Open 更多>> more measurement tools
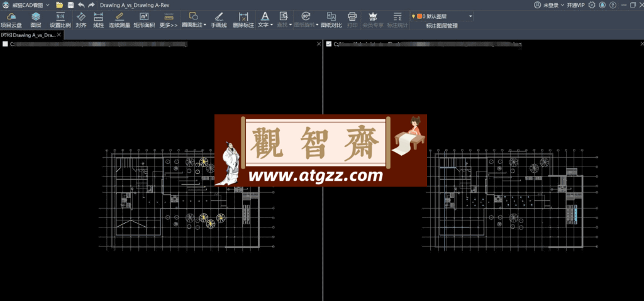The image size is (644, 301). pyautogui.click(x=169, y=19)
